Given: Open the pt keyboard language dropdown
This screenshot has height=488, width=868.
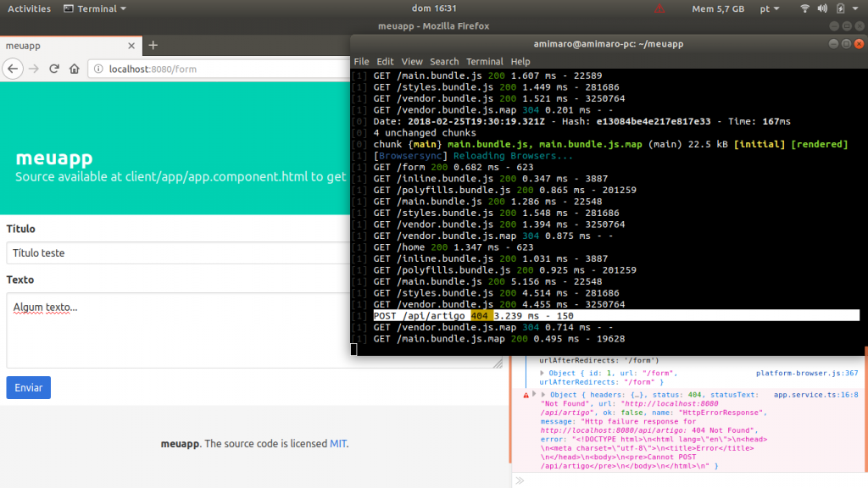Looking at the screenshot, I should (x=769, y=8).
